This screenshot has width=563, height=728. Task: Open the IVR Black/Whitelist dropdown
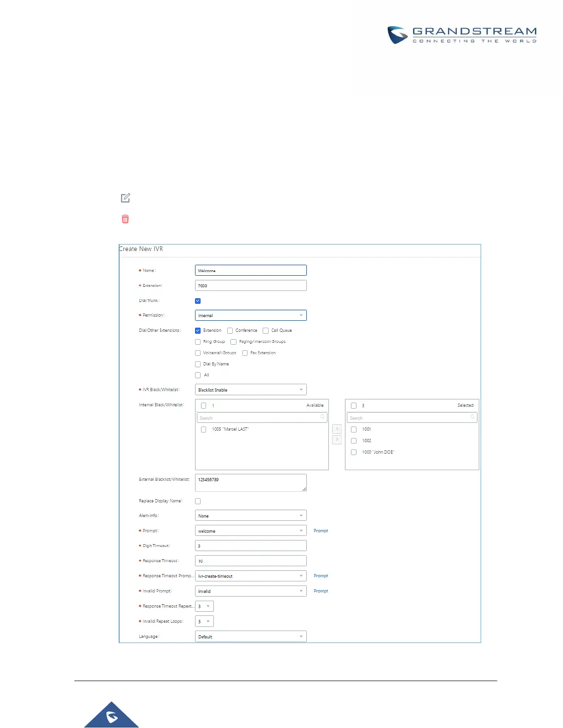251,390
